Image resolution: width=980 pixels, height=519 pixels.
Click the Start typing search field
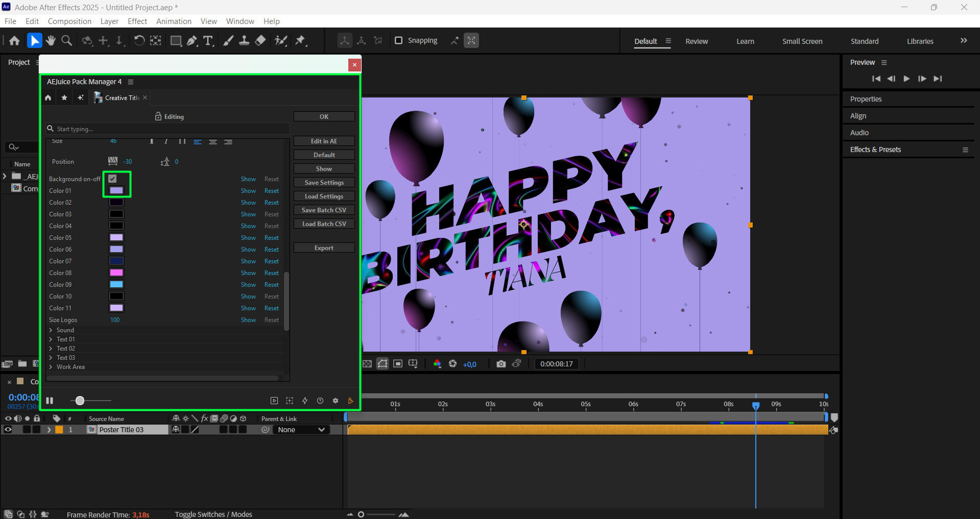(x=169, y=129)
